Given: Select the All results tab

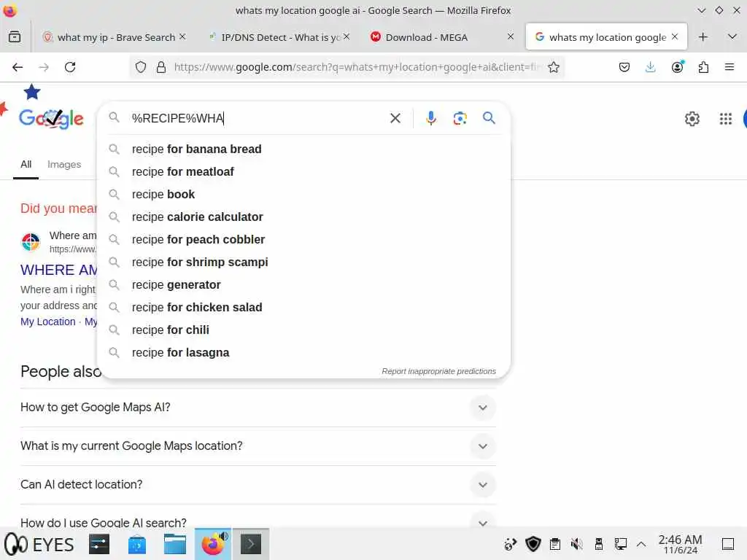Looking at the screenshot, I should pos(26,164).
